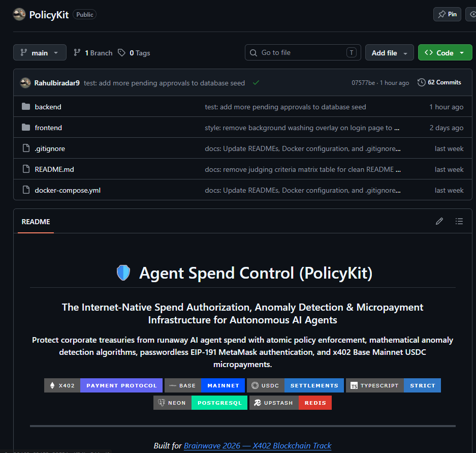Open the 62 Commits link

[x=444, y=82]
